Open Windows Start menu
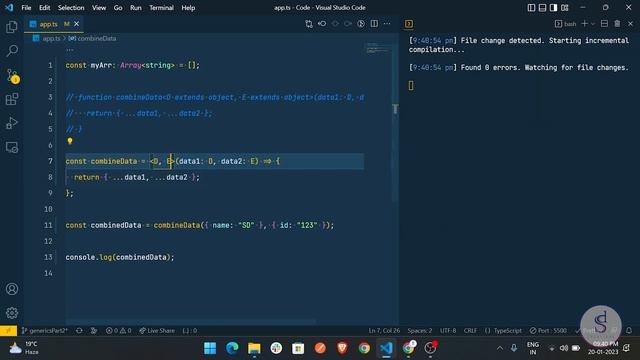This screenshot has width=640, height=360. coord(210,348)
